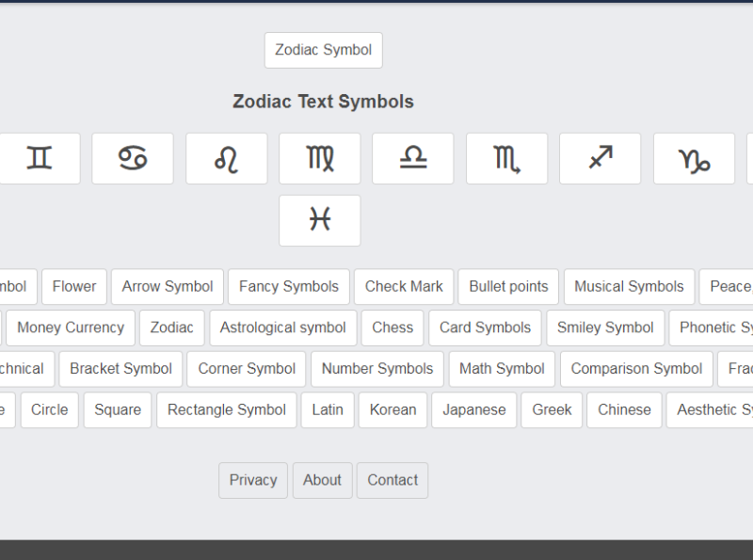Select the Leo zodiac symbol
The image size is (753, 560).
pos(226,158)
